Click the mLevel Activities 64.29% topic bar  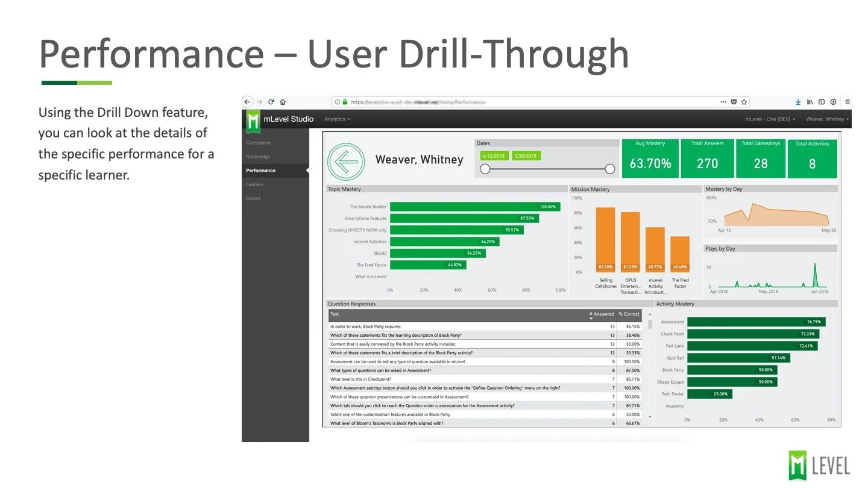pyautogui.click(x=445, y=242)
